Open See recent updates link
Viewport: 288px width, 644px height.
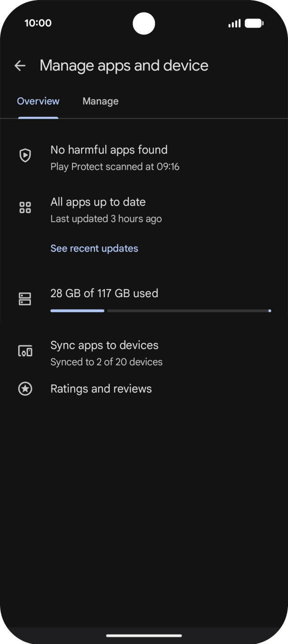[94, 249]
